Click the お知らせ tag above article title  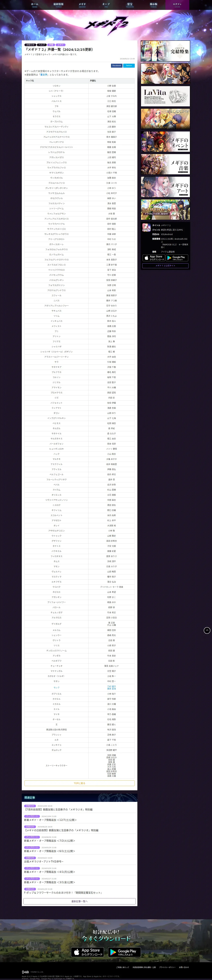coord(30,45)
